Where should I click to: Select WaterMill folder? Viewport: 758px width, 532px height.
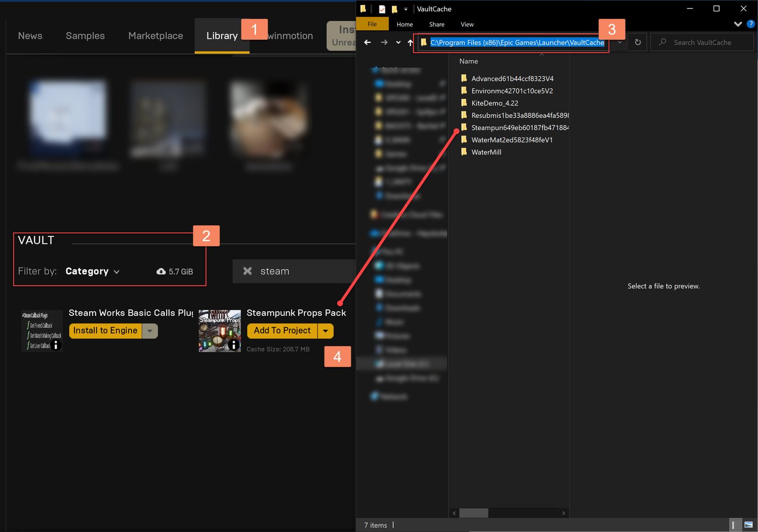(x=486, y=152)
